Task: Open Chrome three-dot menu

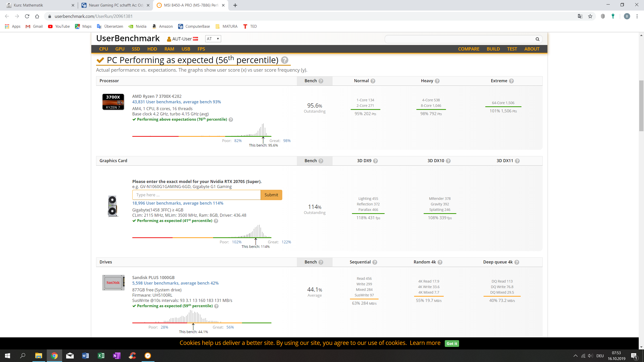Action: (x=637, y=16)
